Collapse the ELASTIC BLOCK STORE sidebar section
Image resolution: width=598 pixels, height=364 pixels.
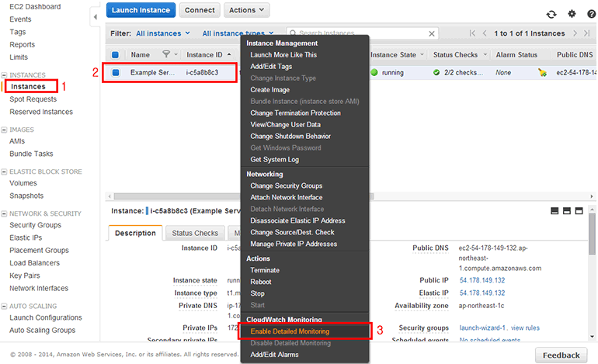4,172
